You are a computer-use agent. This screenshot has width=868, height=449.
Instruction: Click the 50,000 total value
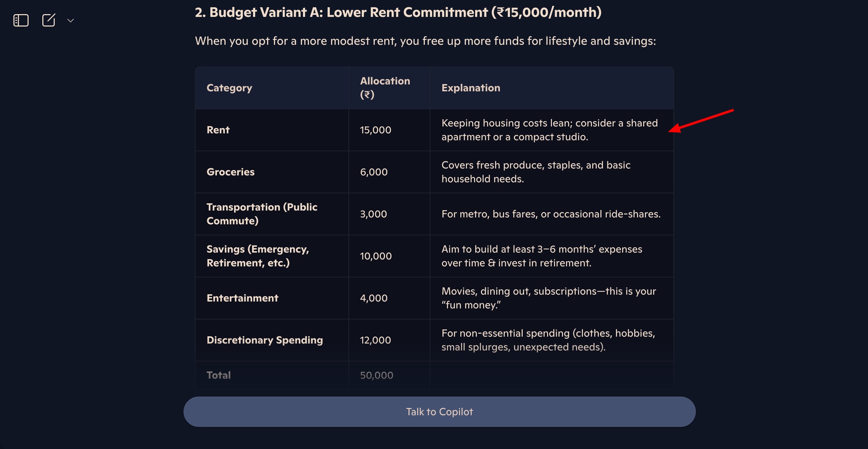tap(376, 375)
